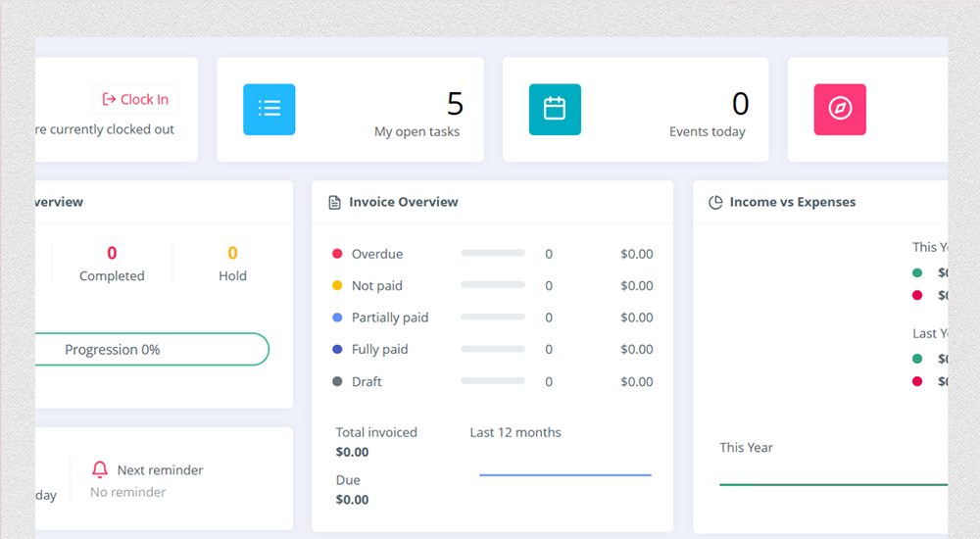
Task: Click the Last 12 months invoice chart line
Action: (x=564, y=475)
